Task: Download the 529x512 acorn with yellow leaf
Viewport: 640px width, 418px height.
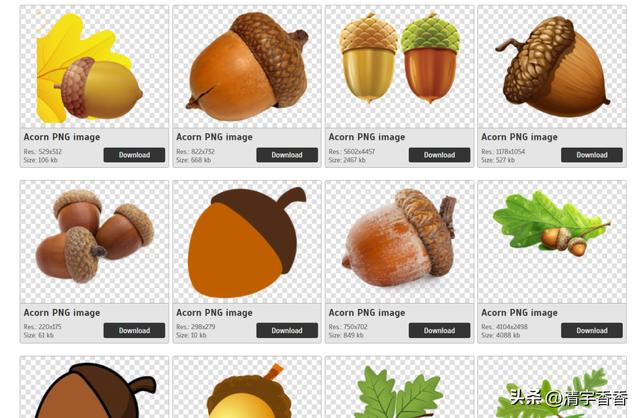Action: (x=134, y=155)
